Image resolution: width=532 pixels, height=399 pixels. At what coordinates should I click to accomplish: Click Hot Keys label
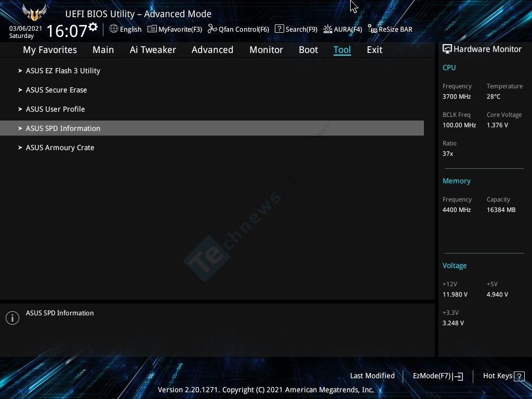[x=498, y=376]
